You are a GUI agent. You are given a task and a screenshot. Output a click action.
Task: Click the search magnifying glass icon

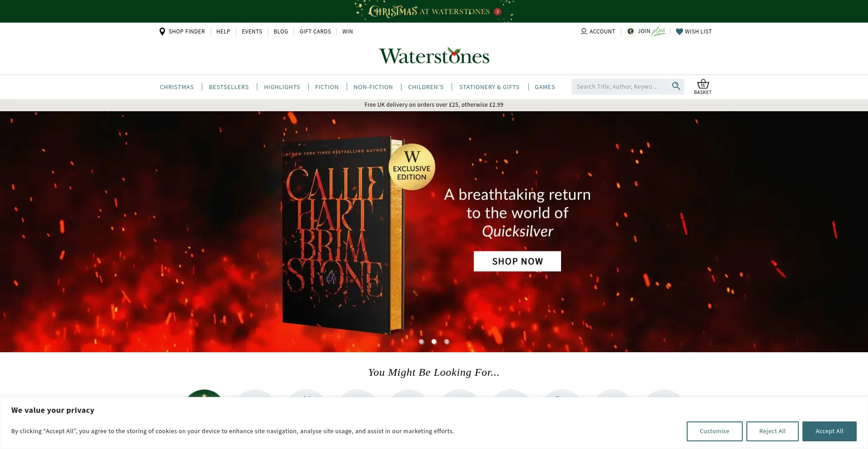pyautogui.click(x=676, y=86)
